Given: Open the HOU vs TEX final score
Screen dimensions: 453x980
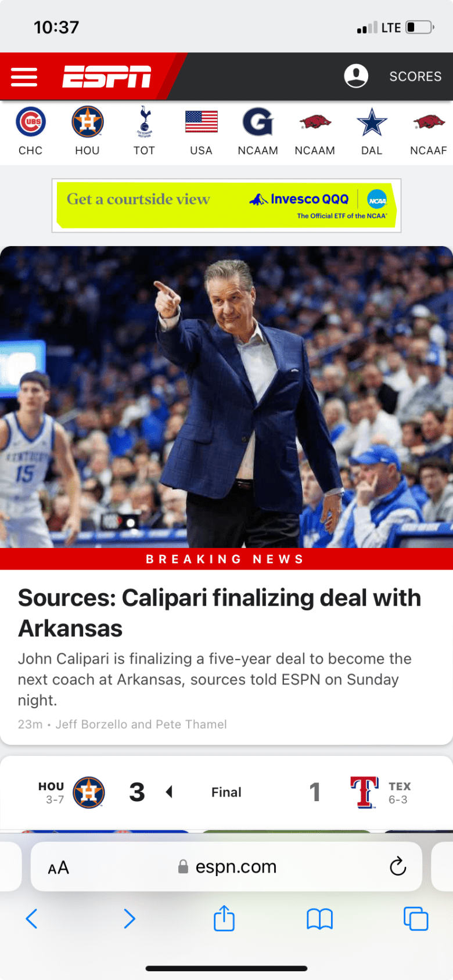Looking at the screenshot, I should pos(227,792).
